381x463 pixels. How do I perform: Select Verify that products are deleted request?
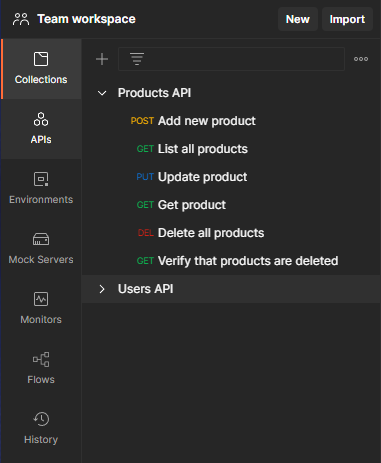(231, 261)
